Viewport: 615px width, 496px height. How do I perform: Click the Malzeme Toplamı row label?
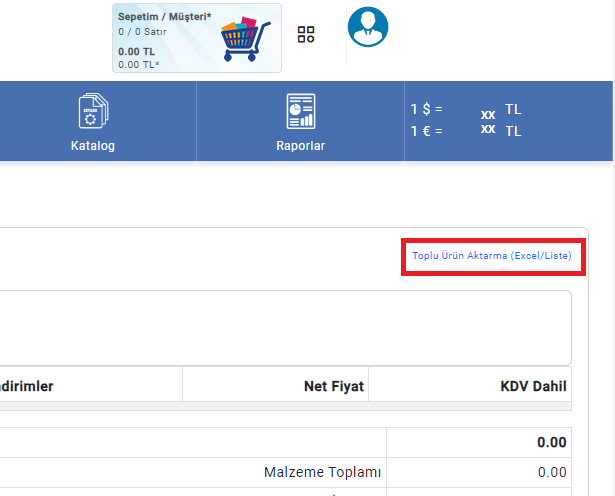(x=322, y=472)
